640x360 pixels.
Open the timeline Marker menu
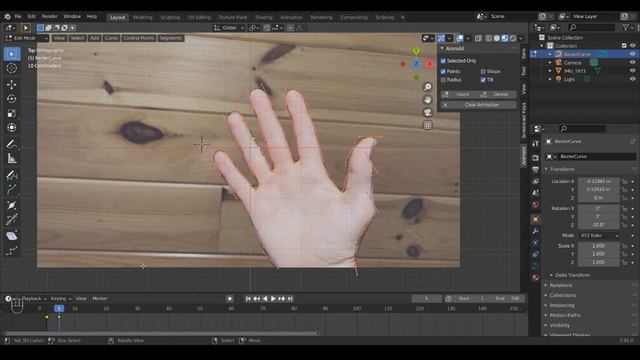[x=100, y=299]
